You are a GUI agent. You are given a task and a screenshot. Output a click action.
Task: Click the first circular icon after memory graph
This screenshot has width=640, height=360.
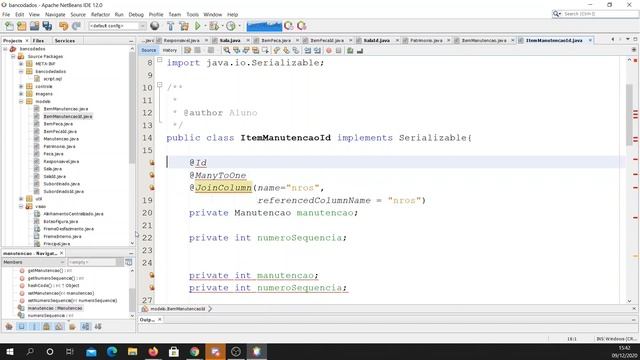[x=289, y=26]
